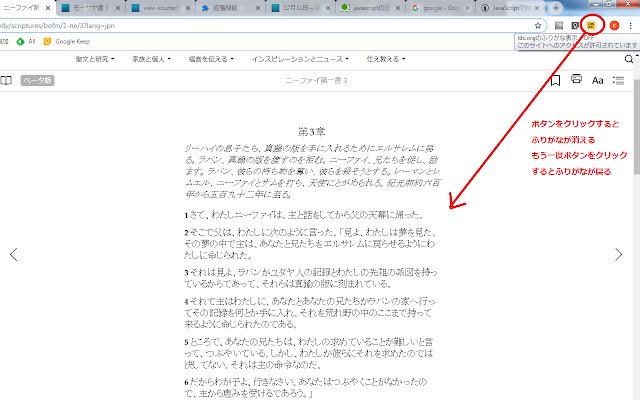Open the site search magnifier icon

[x=629, y=59]
